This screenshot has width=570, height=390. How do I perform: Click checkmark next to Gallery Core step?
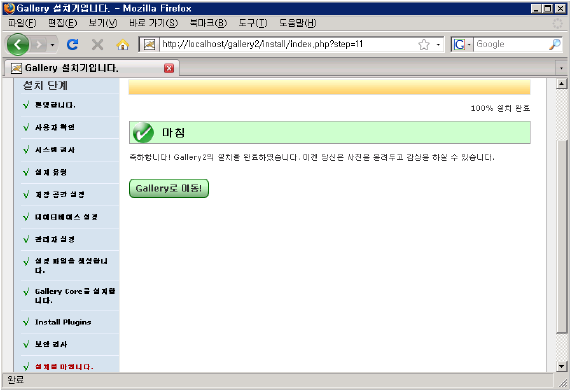(x=26, y=292)
